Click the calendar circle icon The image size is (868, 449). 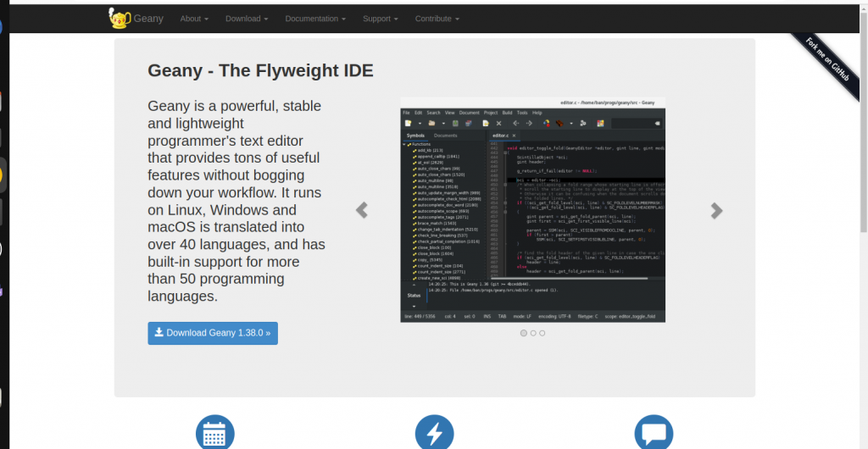214,432
